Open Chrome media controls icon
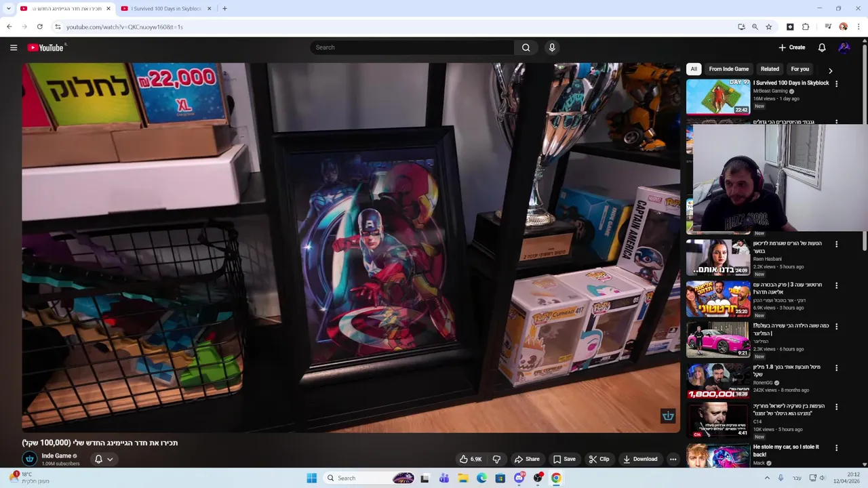This screenshot has width=868, height=488. click(827, 26)
